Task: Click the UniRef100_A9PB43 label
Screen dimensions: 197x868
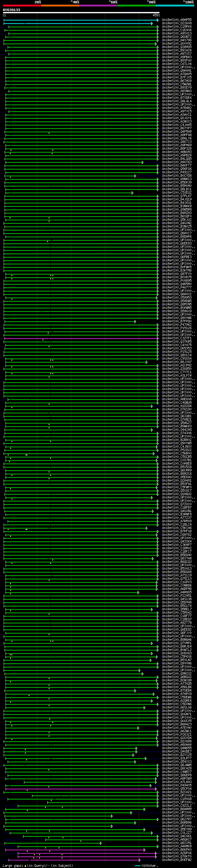Action: [x=176, y=57]
